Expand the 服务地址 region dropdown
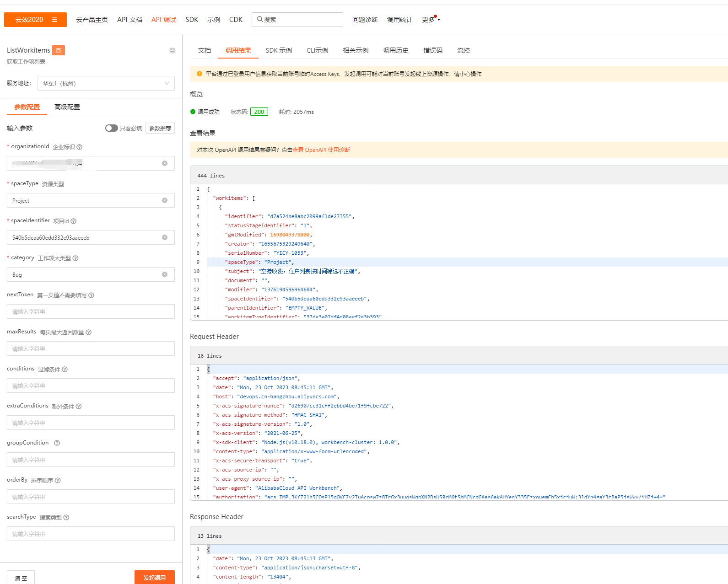Viewport: 728px width, 584px height. 106,83
